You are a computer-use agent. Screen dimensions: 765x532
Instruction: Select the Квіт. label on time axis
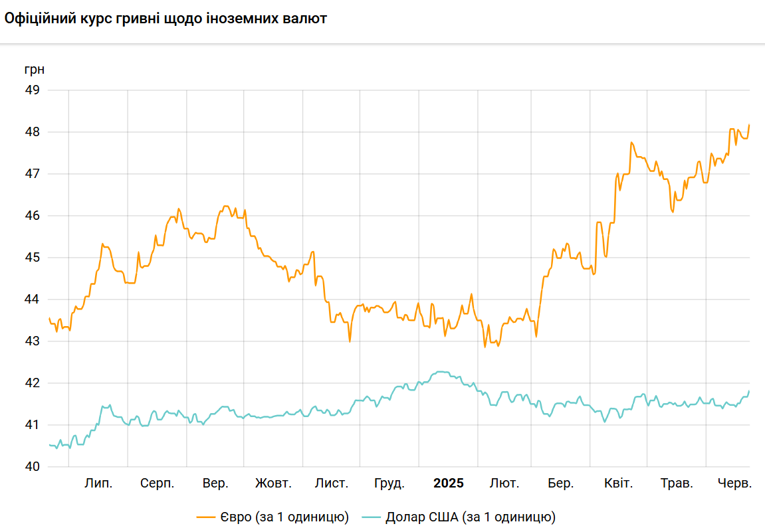618,484
